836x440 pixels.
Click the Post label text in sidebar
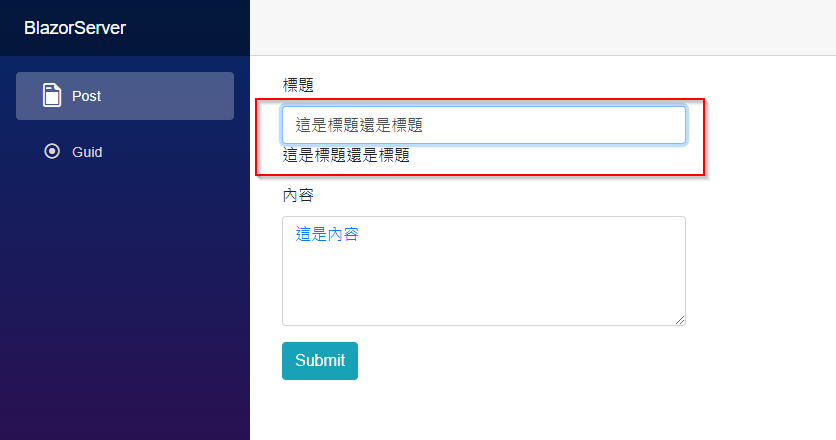[86, 96]
